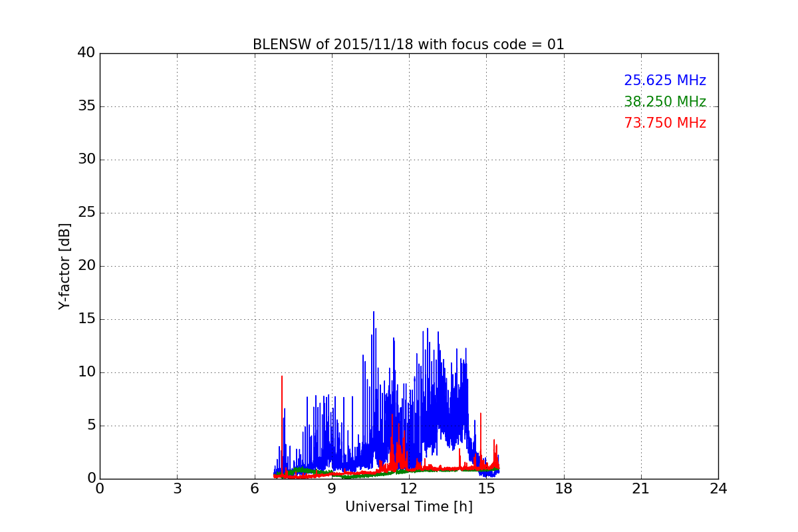Screen dimensions: 798x532
Task: Click the tallest blue peak near 15 dB
Action: [373, 313]
